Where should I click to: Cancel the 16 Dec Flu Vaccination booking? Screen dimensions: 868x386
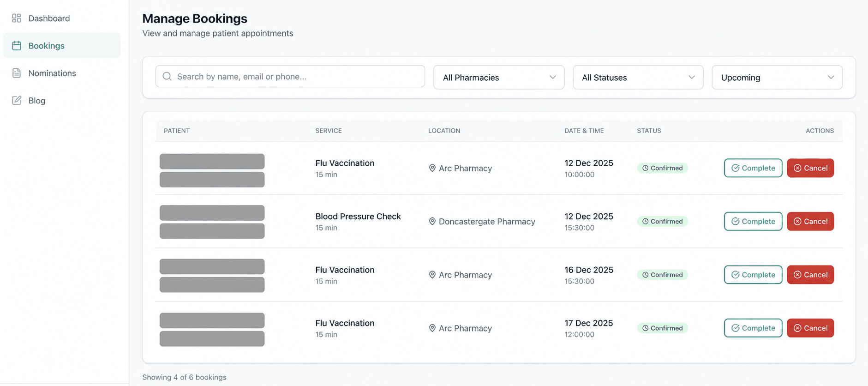810,275
